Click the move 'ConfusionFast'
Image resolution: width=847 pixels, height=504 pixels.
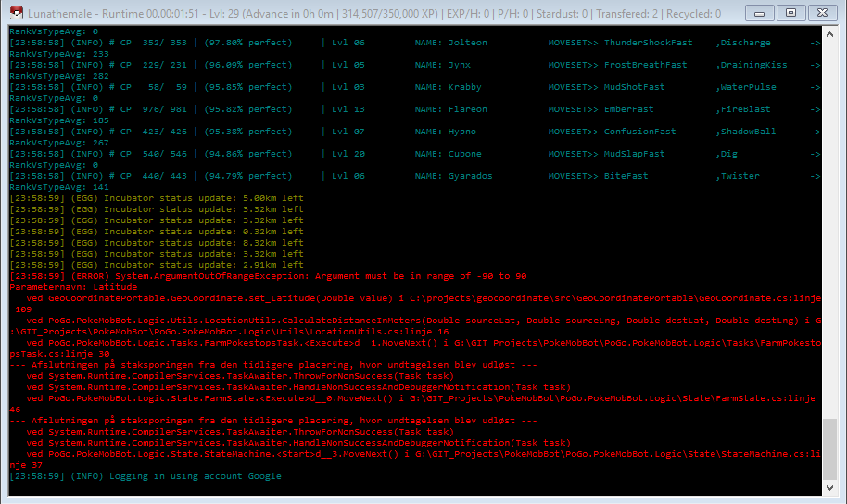point(639,132)
